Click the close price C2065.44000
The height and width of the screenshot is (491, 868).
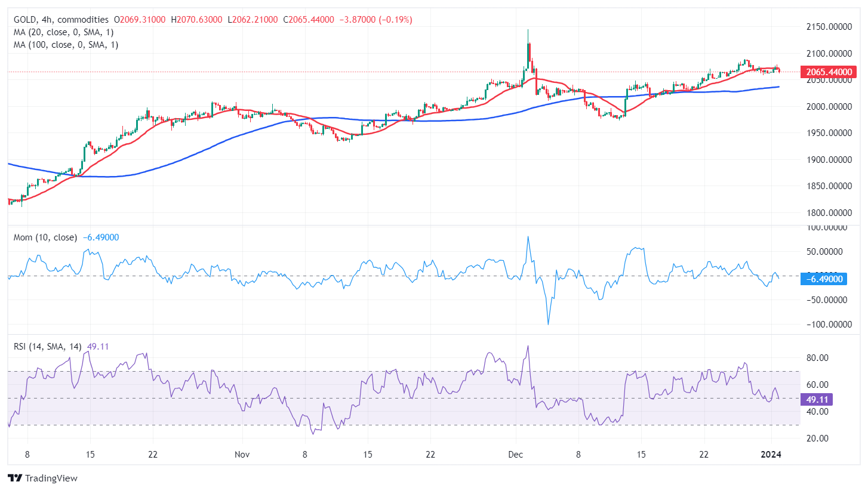(x=309, y=20)
